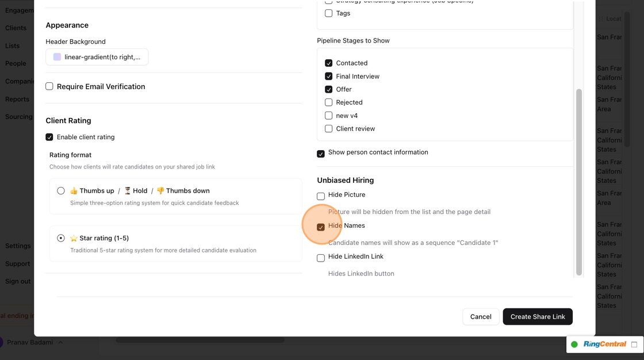Cancel the share link dialog
This screenshot has height=360, width=644.
[x=481, y=317]
